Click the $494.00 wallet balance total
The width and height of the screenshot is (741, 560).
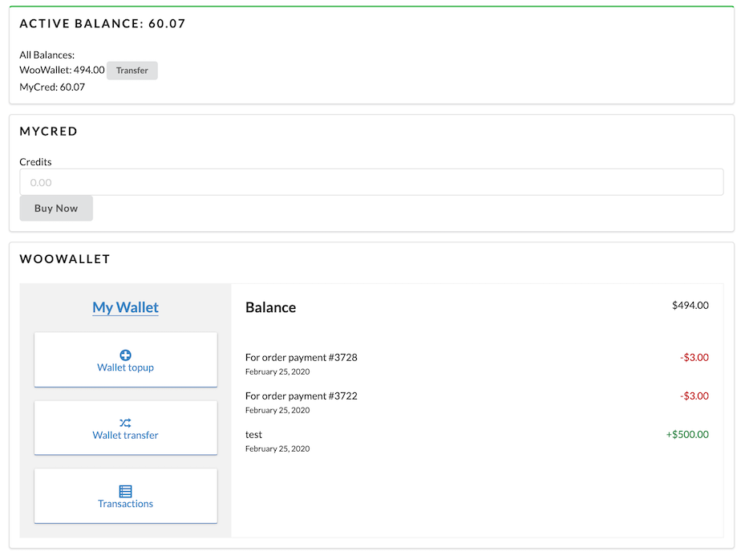point(690,305)
